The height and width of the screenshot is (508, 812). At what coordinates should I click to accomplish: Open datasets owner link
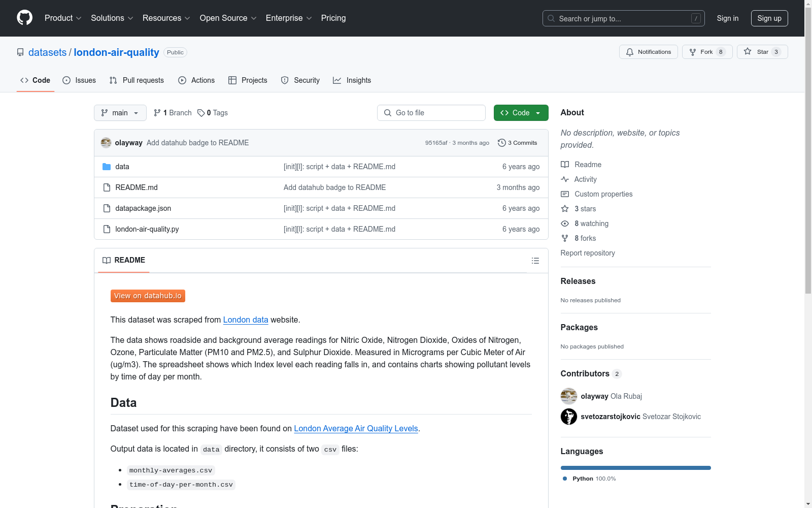(47, 52)
